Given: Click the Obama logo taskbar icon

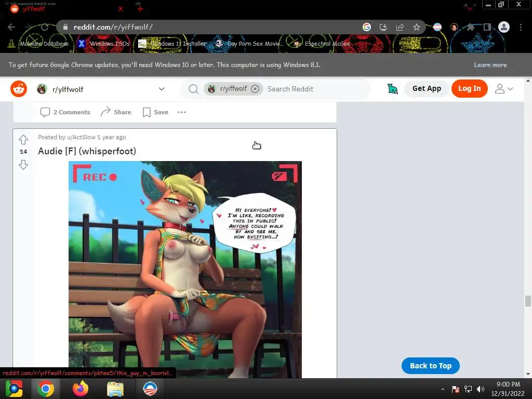Looking at the screenshot, I should (x=150, y=389).
